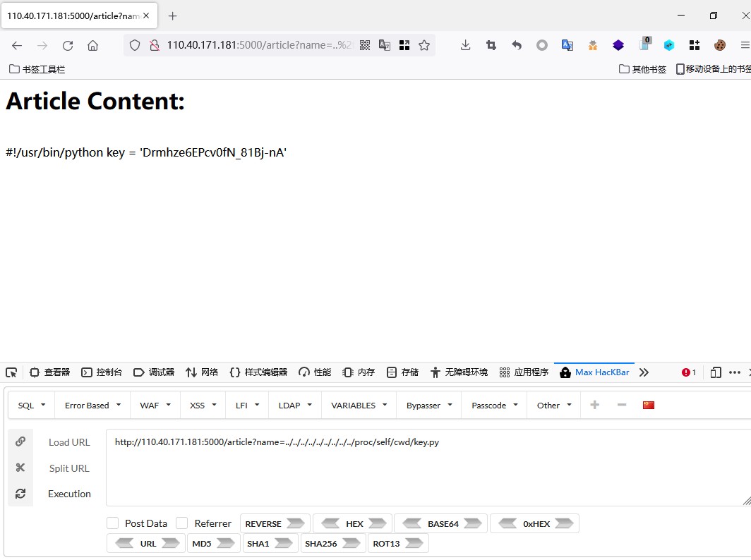Enable the Referrer checkbox

coord(181,523)
